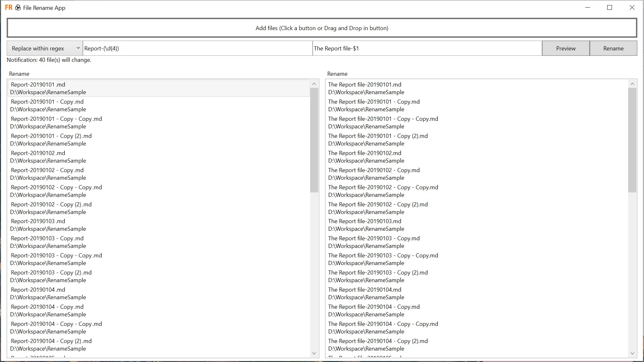Maximize the File Rename App window
Viewport: 644px width, 362px height.
pos(609,8)
